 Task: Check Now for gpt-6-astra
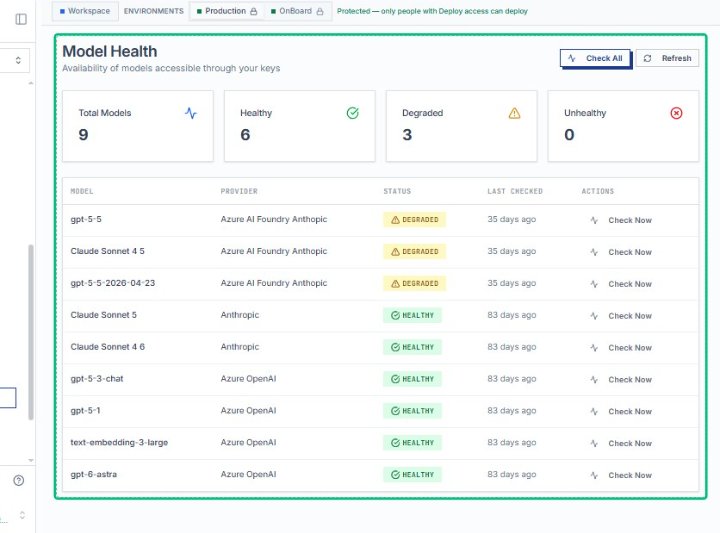[x=621, y=476]
